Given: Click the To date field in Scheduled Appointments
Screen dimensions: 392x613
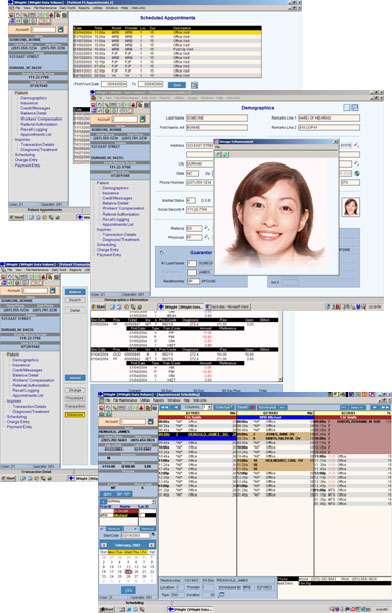Looking at the screenshot, I should 150,84.
